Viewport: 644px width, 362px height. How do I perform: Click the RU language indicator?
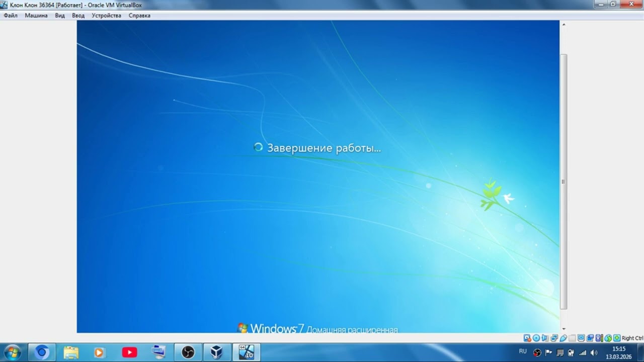tap(523, 351)
